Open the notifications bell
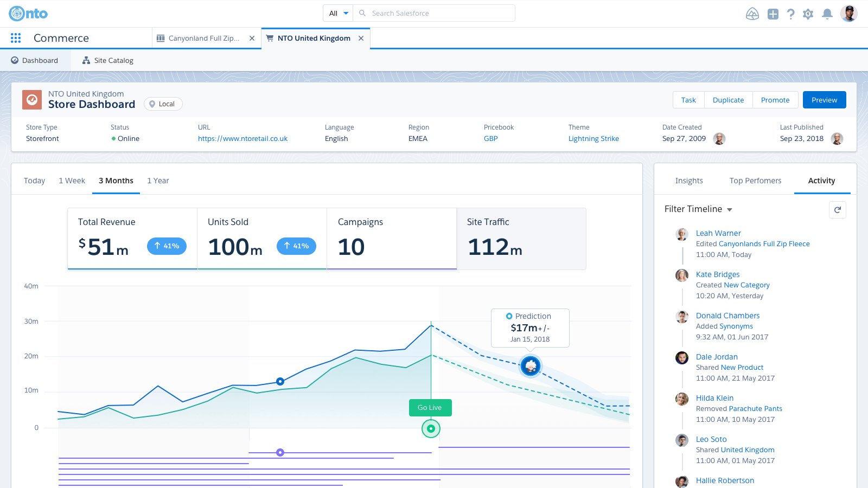The width and height of the screenshot is (868, 488). click(x=827, y=14)
